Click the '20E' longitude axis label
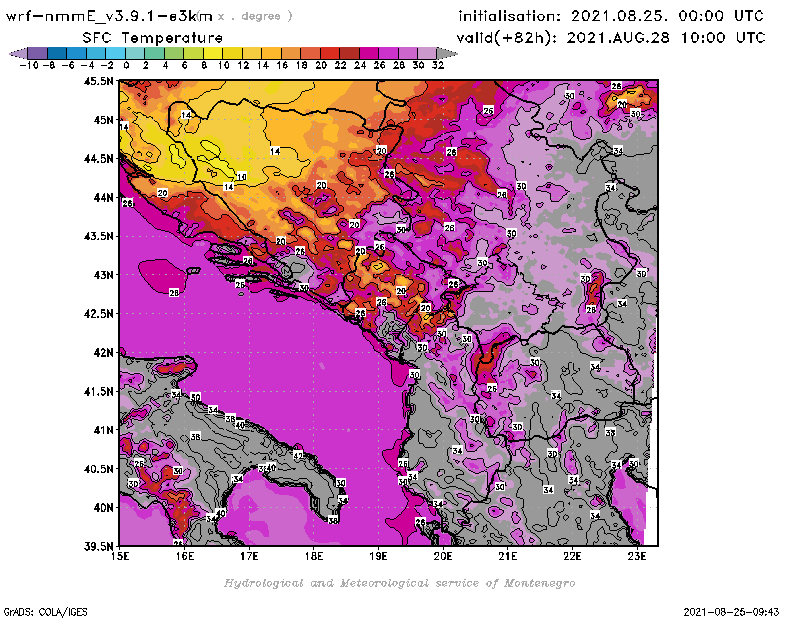 tap(443, 556)
